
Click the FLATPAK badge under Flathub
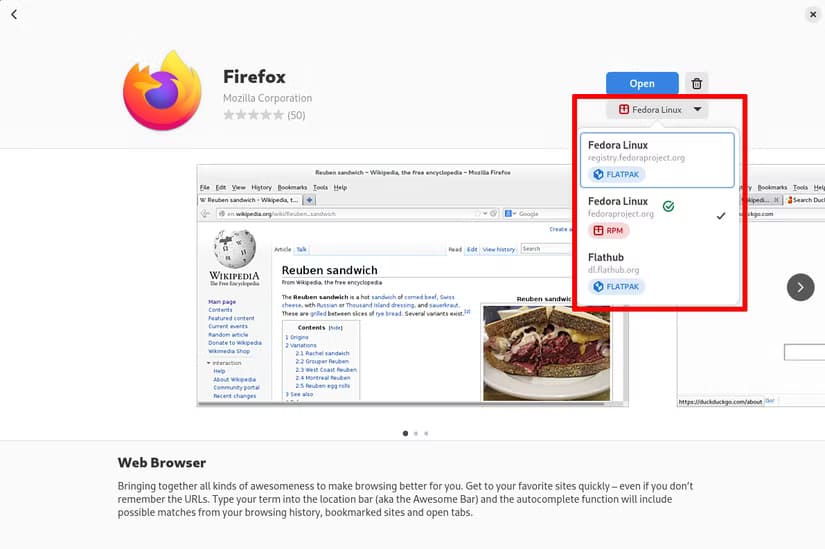616,286
